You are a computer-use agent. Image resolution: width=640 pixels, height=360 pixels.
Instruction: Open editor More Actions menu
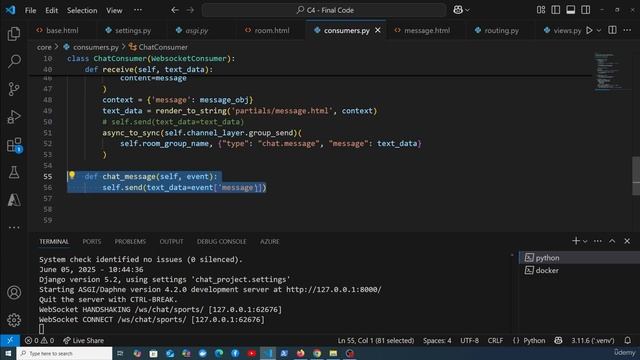point(627,30)
